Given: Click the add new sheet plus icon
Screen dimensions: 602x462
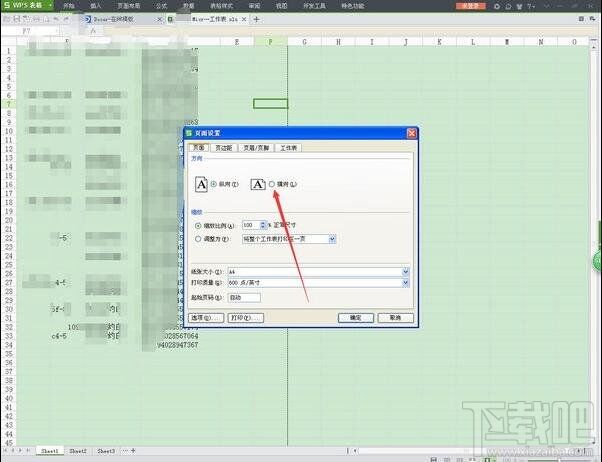Looking at the screenshot, I should coord(128,451).
